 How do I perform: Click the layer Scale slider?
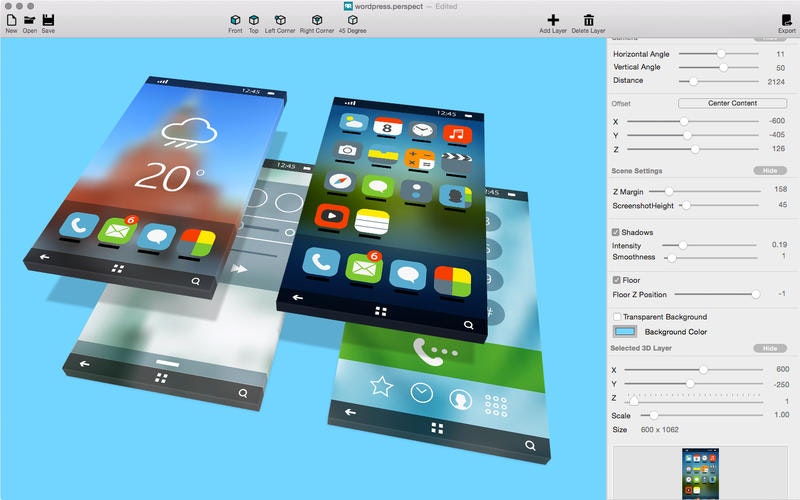point(702,415)
